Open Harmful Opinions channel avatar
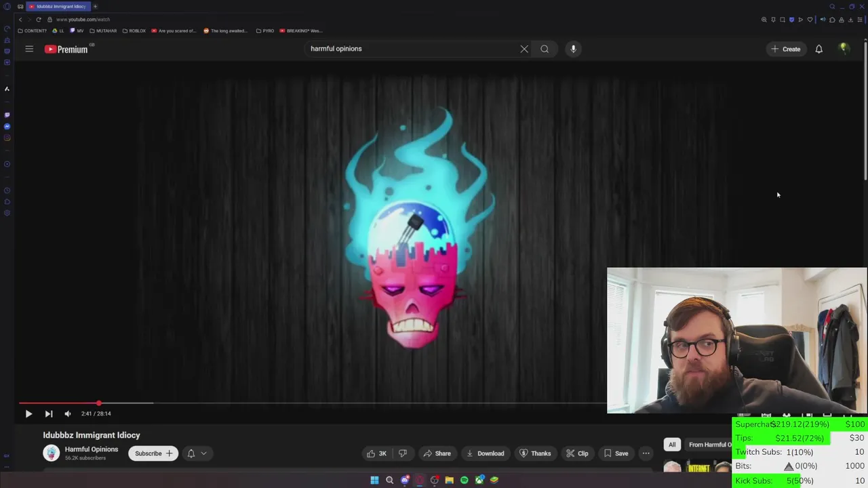 pos(52,453)
